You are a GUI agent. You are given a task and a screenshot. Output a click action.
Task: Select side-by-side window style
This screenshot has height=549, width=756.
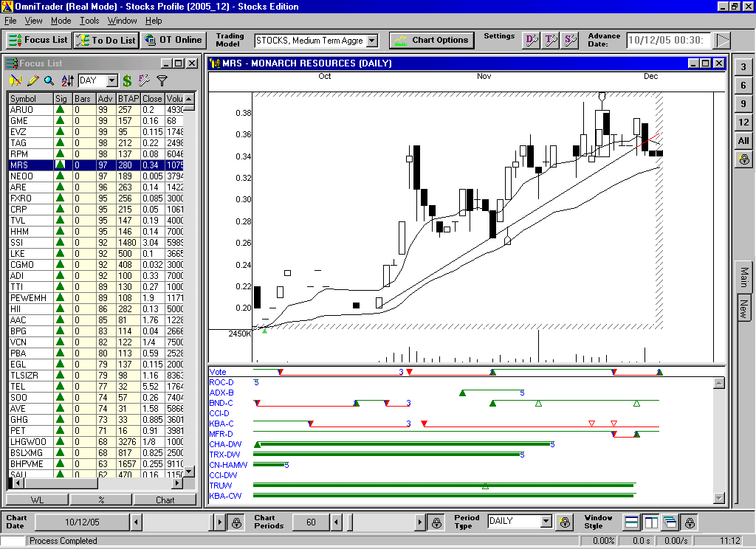coord(651,522)
